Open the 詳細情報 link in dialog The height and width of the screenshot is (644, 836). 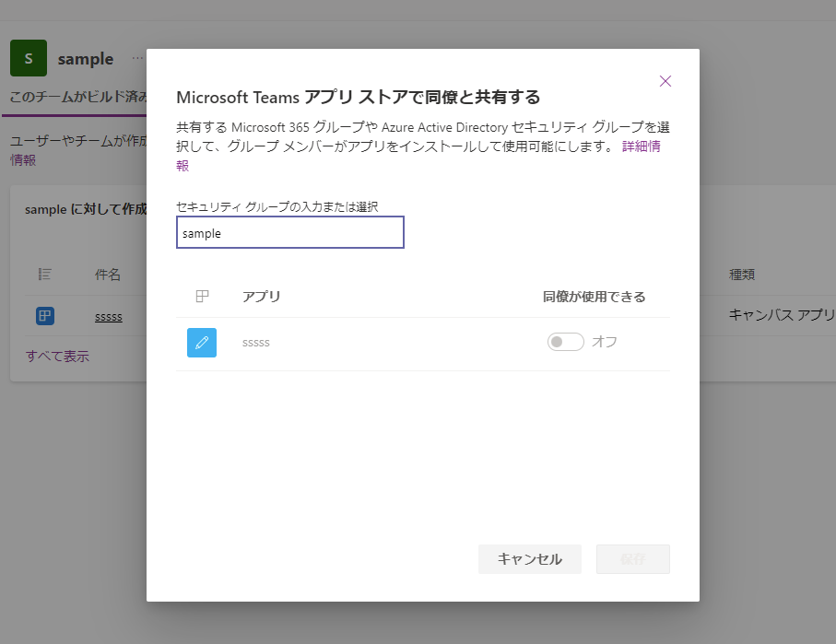[641, 146]
